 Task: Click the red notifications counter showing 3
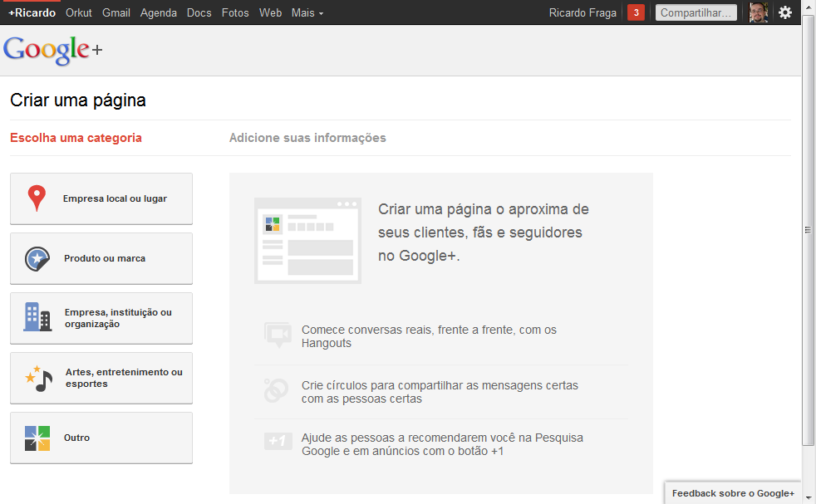636,12
